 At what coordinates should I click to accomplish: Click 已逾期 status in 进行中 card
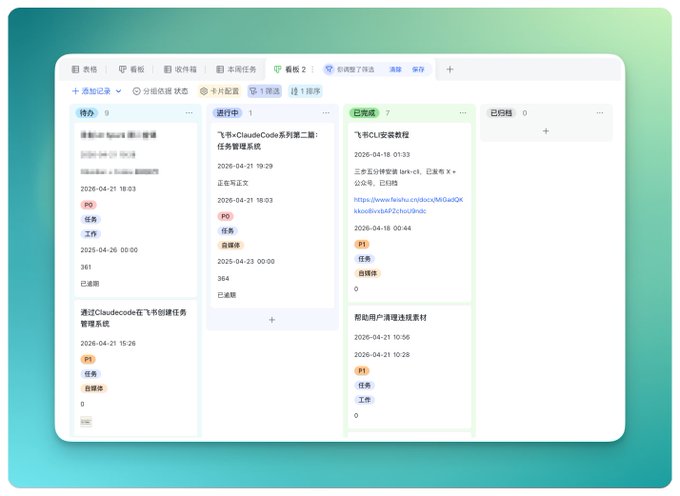coord(226,295)
